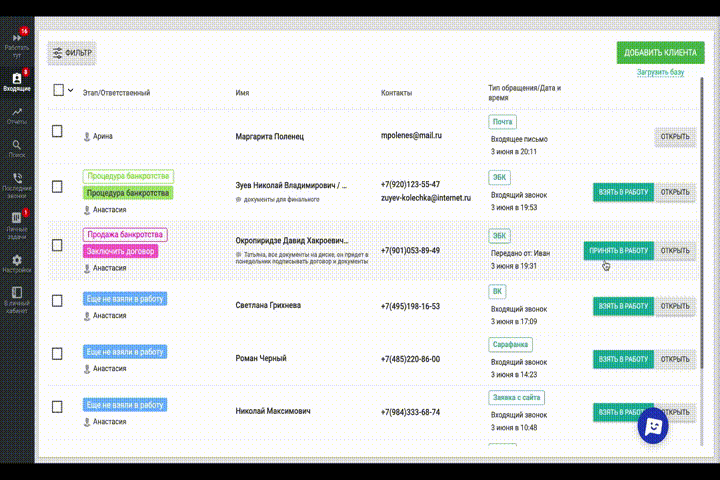The image size is (720, 480).
Task: Tick checkbox for Маргарита Поленец row
Action: tap(57, 131)
